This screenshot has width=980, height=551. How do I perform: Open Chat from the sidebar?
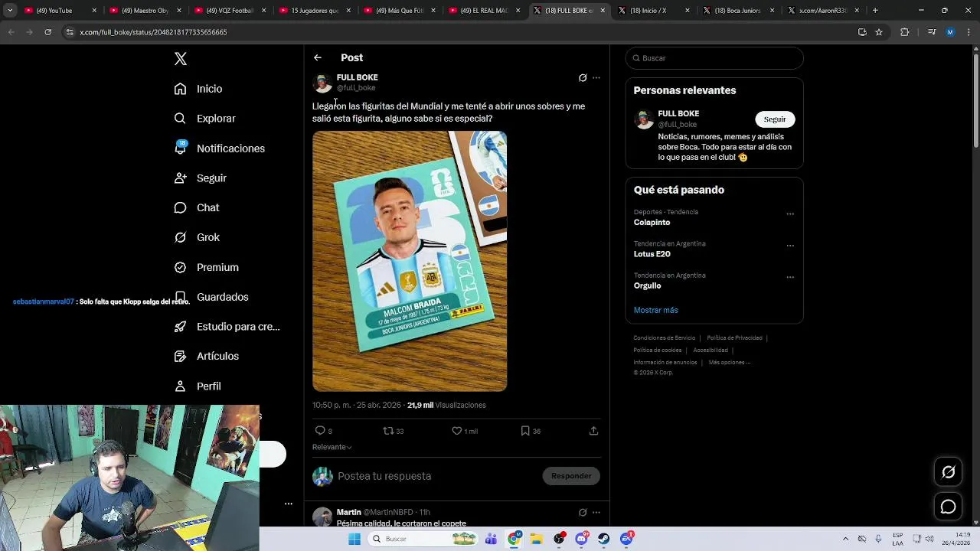pyautogui.click(x=197, y=207)
